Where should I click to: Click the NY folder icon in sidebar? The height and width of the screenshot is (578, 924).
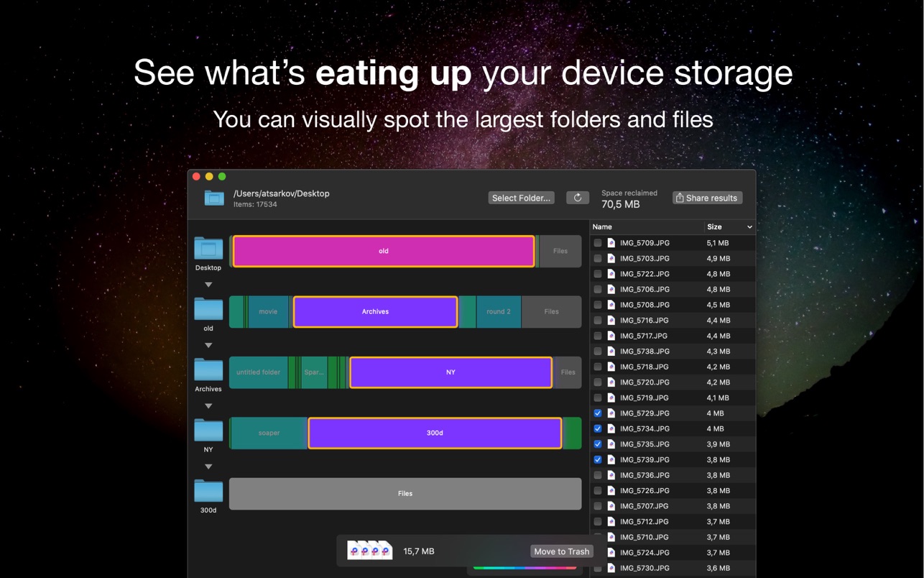click(208, 431)
